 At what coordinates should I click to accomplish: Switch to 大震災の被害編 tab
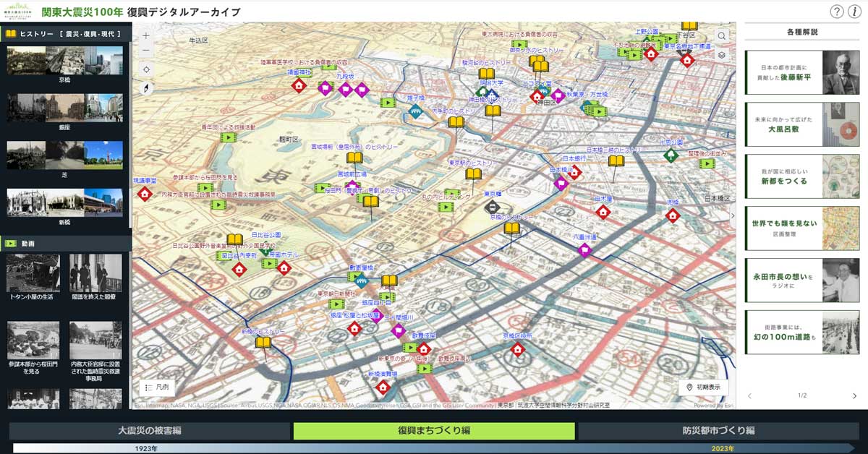149,431
